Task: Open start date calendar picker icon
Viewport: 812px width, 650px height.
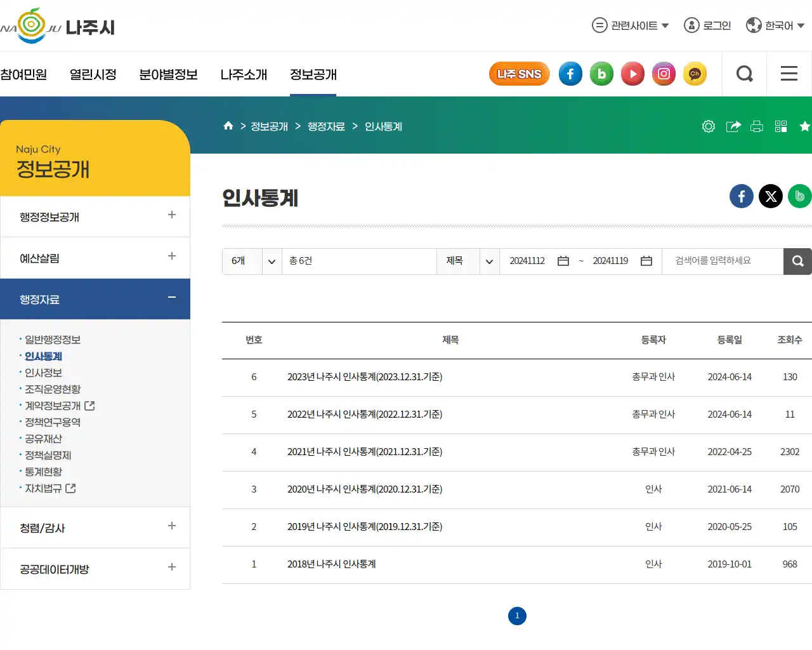Action: pos(563,261)
